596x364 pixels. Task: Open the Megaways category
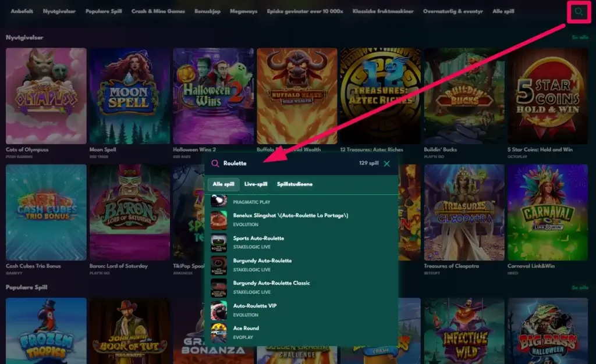pos(243,12)
